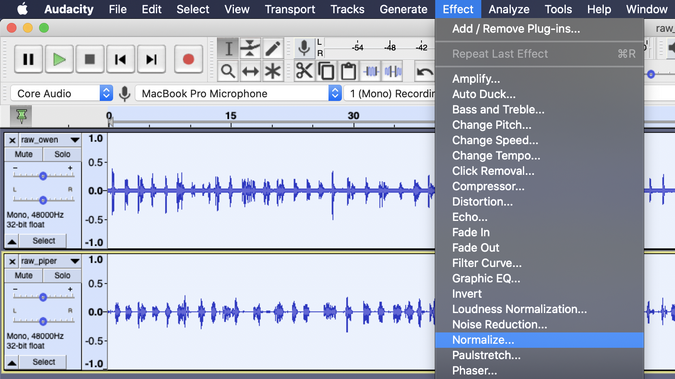The width and height of the screenshot is (675, 379).
Task: Collapse the raw_piper track
Action: 12,362
